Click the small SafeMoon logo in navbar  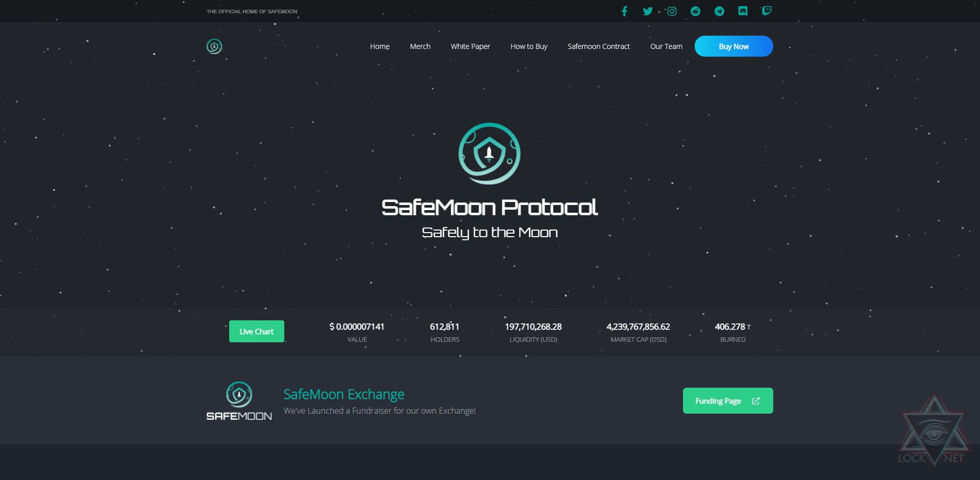(214, 46)
